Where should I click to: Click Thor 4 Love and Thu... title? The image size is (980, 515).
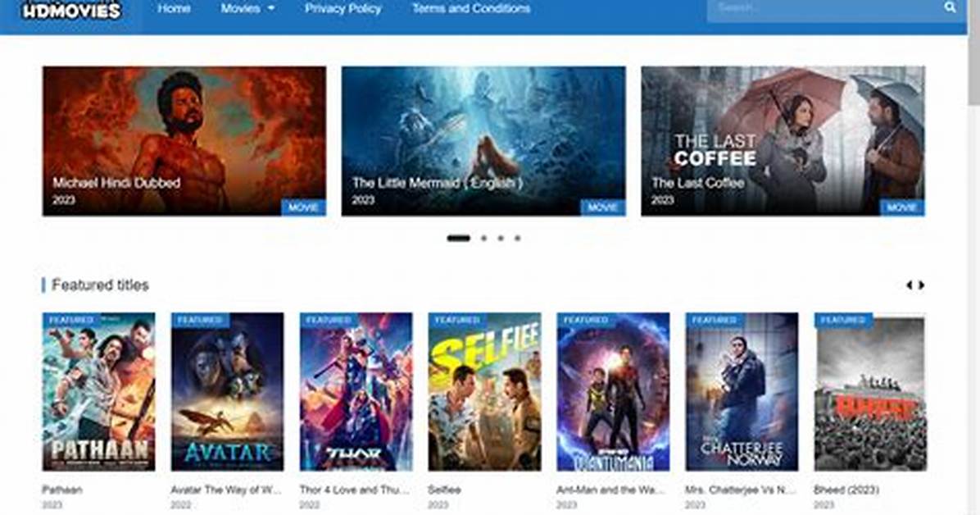pyautogui.click(x=354, y=490)
